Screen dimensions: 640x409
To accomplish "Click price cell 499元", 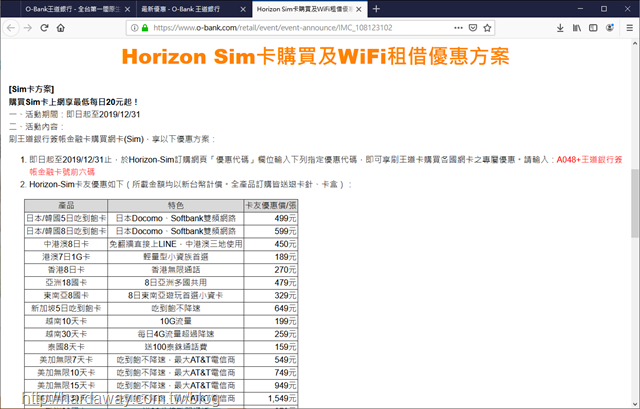I will (x=271, y=218).
